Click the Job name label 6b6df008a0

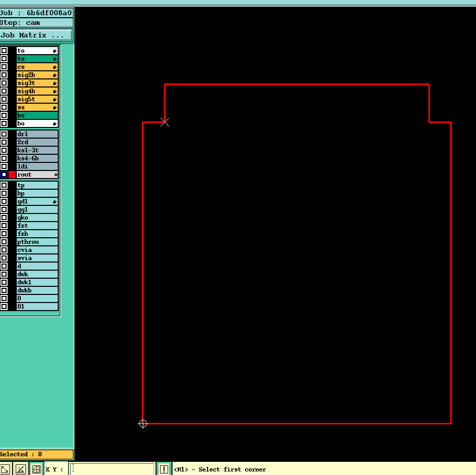tap(36, 13)
